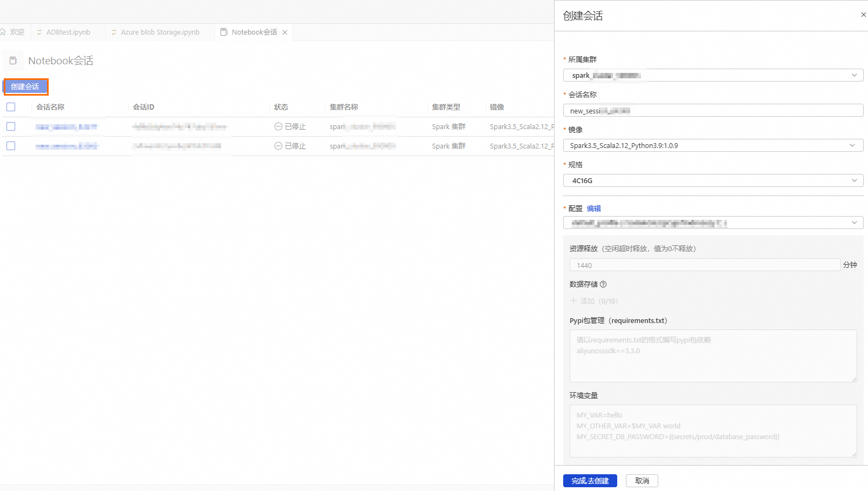Click the session icon on the Notebook会话 tab

pyautogui.click(x=224, y=32)
